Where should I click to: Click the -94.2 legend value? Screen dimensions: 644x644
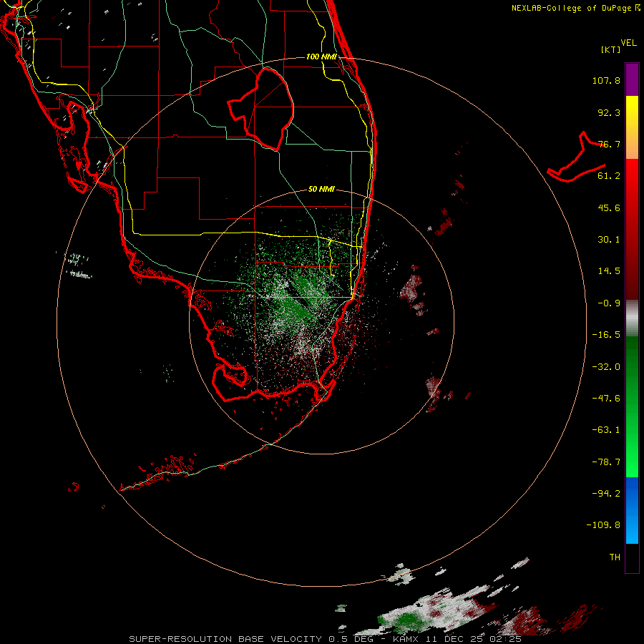(606, 494)
